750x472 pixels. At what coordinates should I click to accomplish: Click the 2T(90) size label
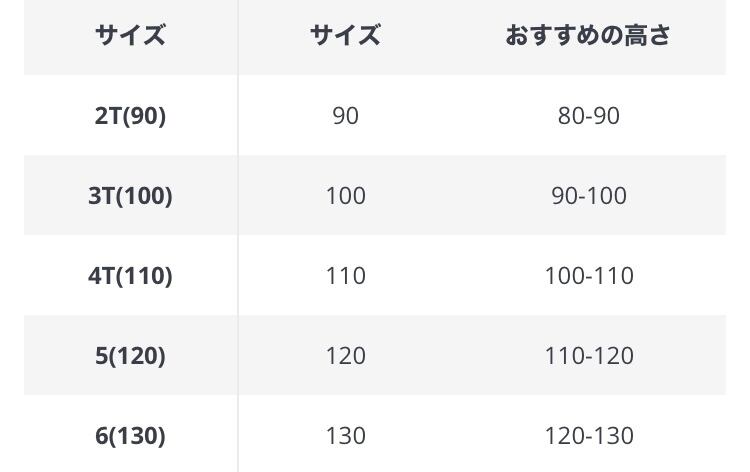pyautogui.click(x=130, y=116)
